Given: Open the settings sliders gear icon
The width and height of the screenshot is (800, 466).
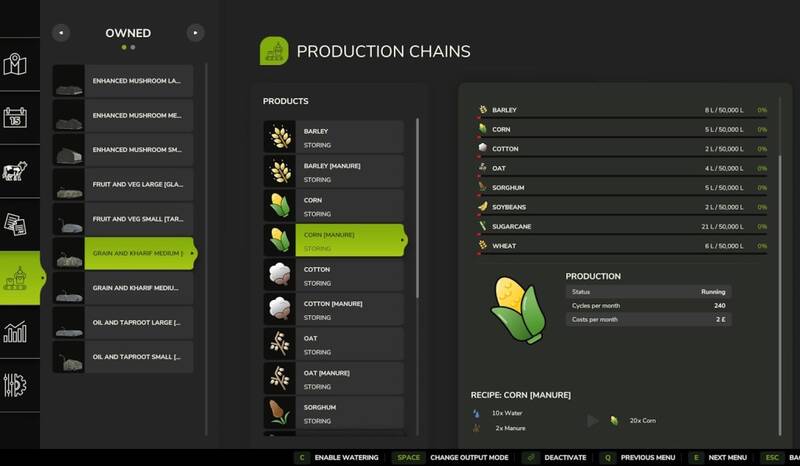Looking at the screenshot, I should [15, 385].
